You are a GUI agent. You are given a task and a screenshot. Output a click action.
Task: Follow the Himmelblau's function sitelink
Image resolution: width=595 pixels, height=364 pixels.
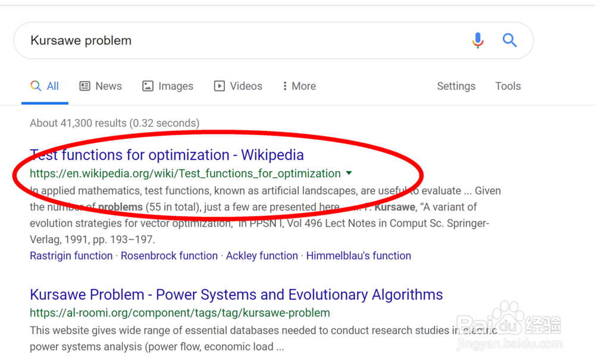358,256
